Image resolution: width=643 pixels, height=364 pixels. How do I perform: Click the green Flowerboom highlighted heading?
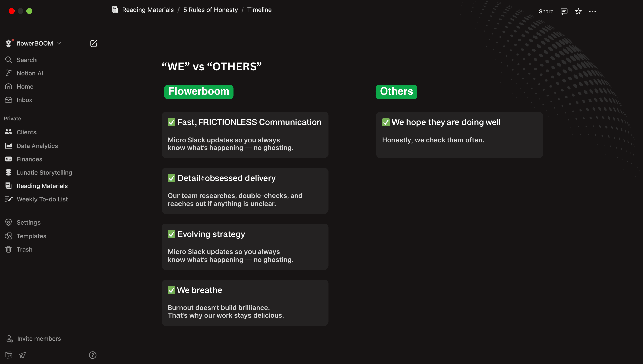[x=199, y=92]
